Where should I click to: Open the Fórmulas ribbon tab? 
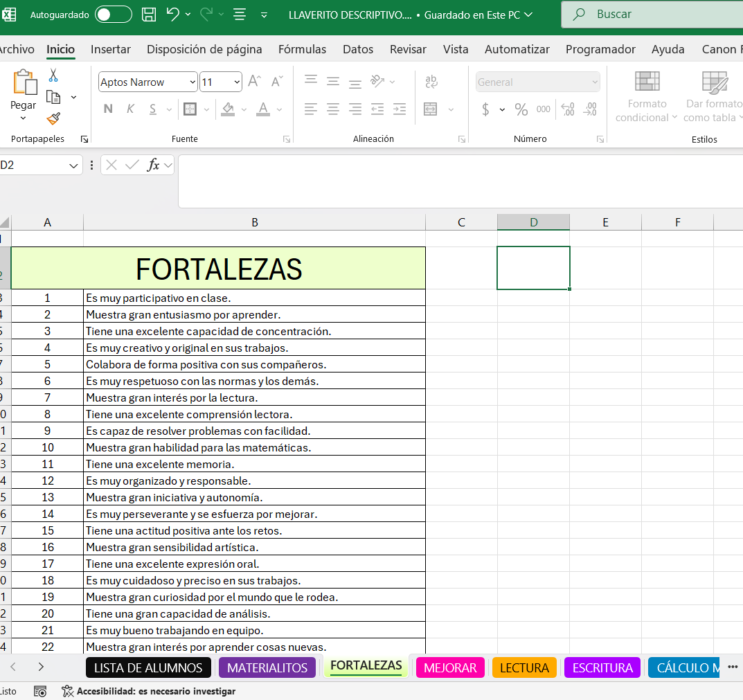pyautogui.click(x=302, y=49)
